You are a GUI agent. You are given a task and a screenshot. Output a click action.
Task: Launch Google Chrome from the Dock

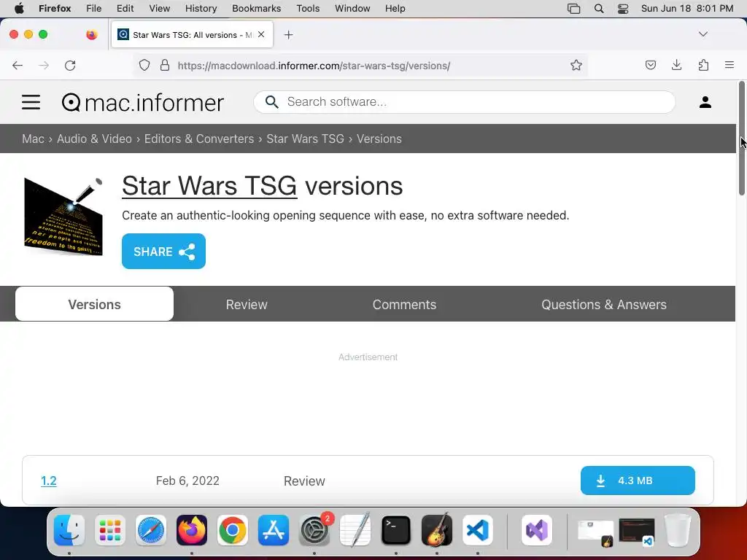click(x=233, y=530)
